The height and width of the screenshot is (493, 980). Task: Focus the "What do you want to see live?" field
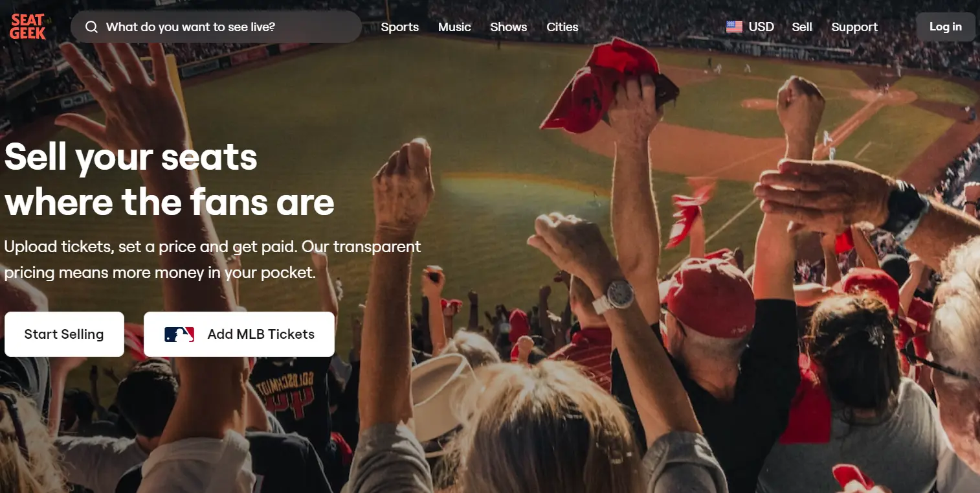click(216, 27)
